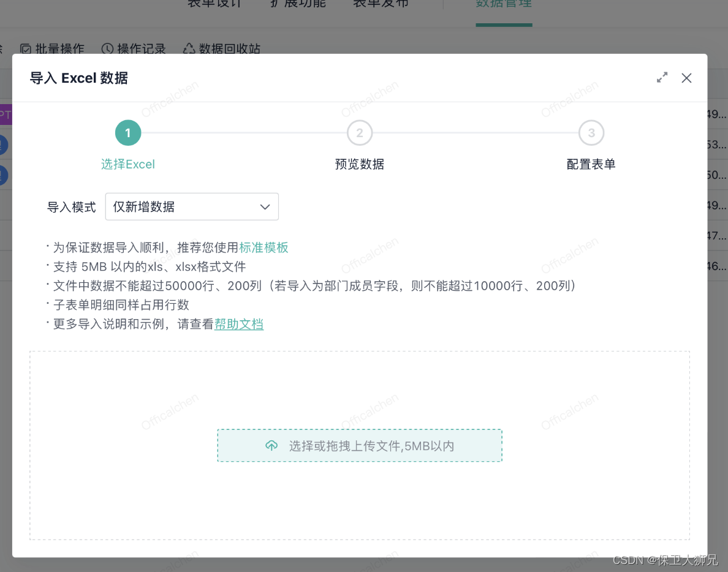Expand the import dialog to fullscreen

(662, 78)
